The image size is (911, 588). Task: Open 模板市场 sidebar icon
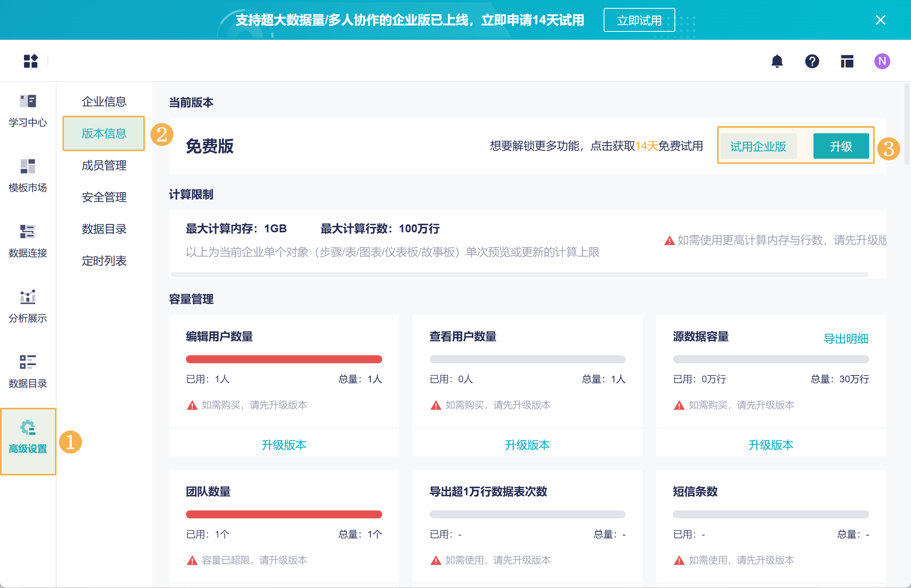click(x=28, y=176)
